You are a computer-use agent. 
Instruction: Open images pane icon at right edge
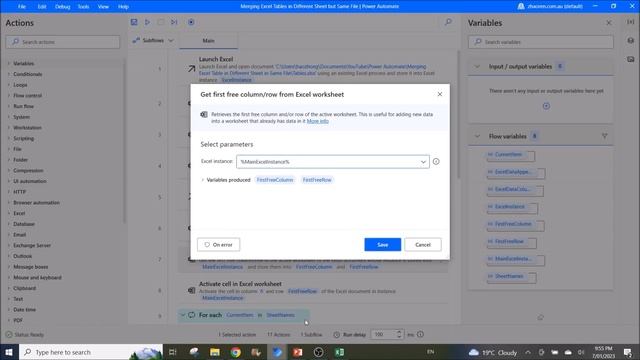631,59
